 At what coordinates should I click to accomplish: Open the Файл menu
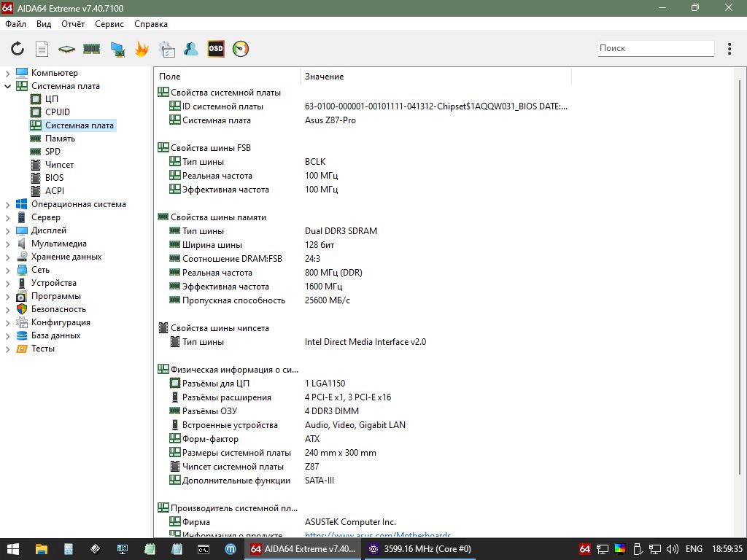point(16,24)
